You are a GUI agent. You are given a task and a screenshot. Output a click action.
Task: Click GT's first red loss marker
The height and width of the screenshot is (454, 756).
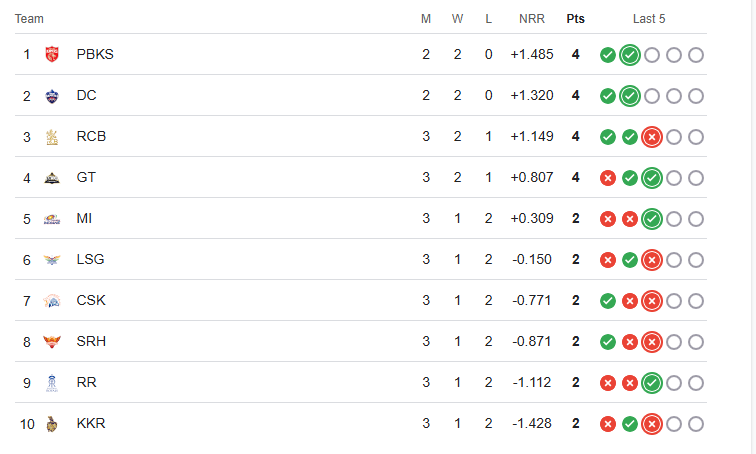(608, 178)
